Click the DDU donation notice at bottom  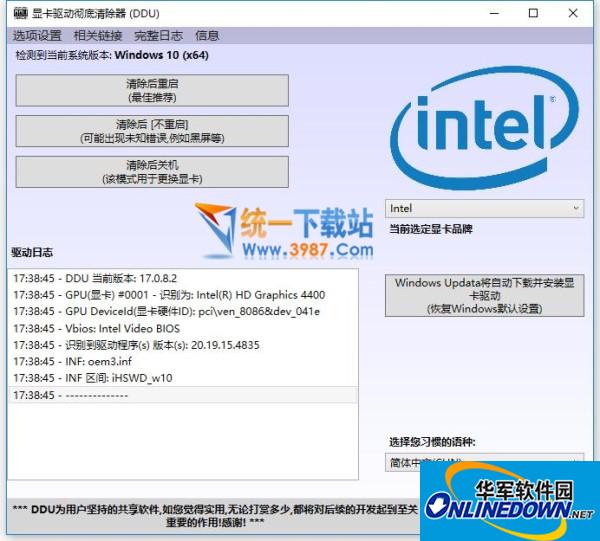click(215, 515)
